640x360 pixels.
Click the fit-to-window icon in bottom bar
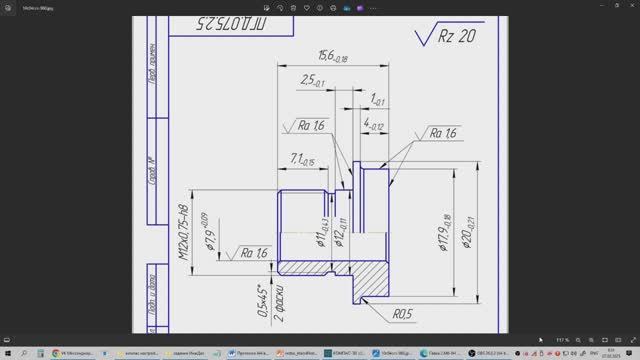[x=605, y=340]
